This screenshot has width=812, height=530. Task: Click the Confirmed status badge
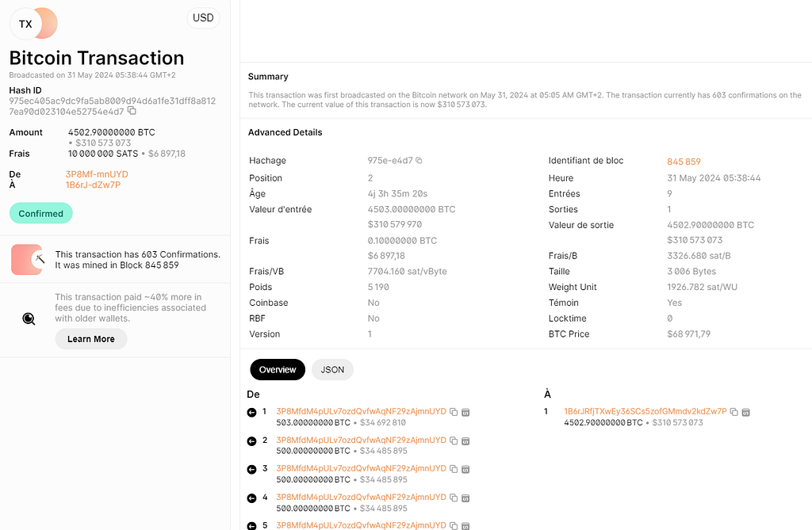(41, 213)
